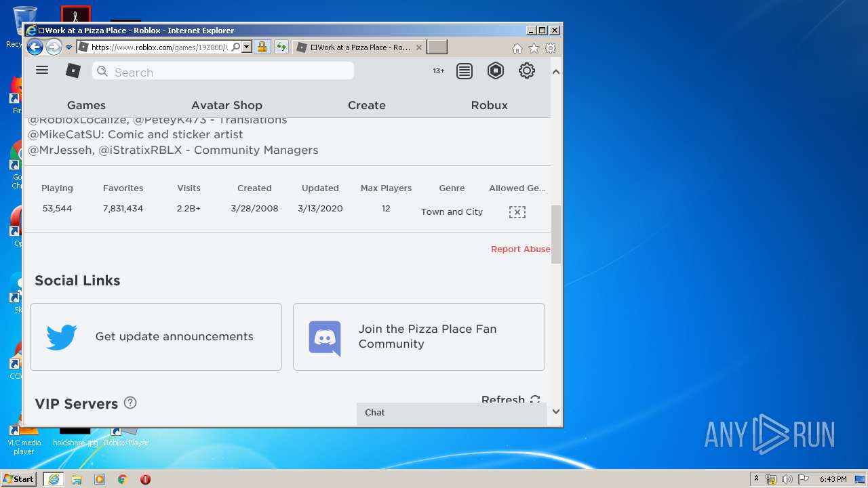This screenshot has width=868, height=488.
Task: Click the Town and City genre link
Action: (452, 212)
